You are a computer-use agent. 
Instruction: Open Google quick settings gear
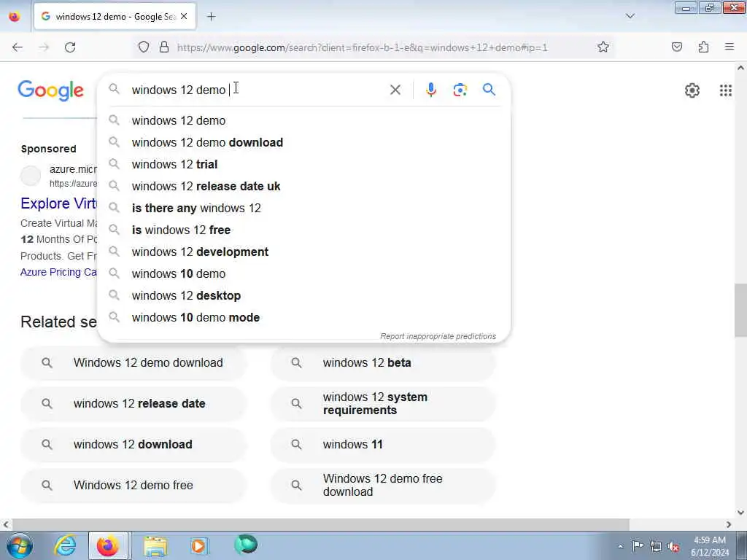pos(692,90)
